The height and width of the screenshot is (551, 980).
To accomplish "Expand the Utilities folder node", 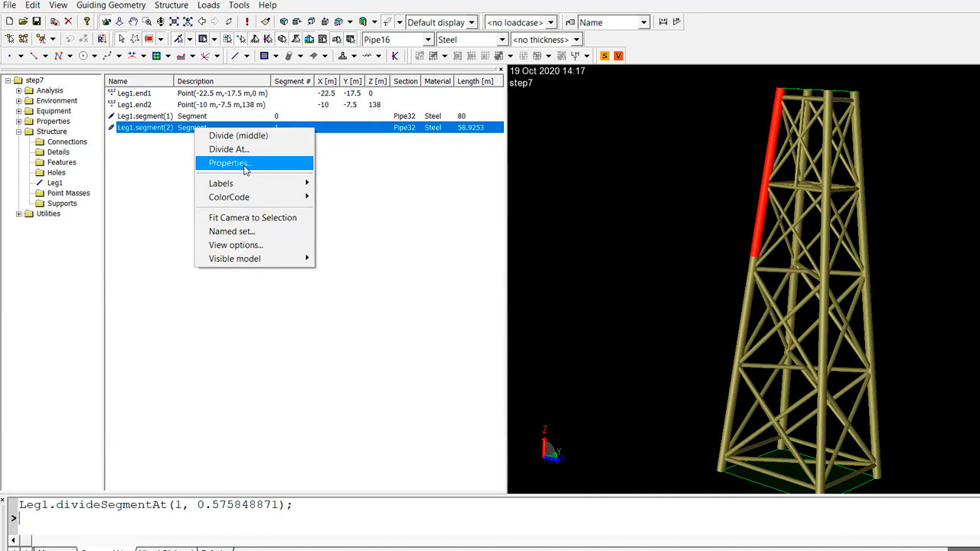I will (x=19, y=214).
